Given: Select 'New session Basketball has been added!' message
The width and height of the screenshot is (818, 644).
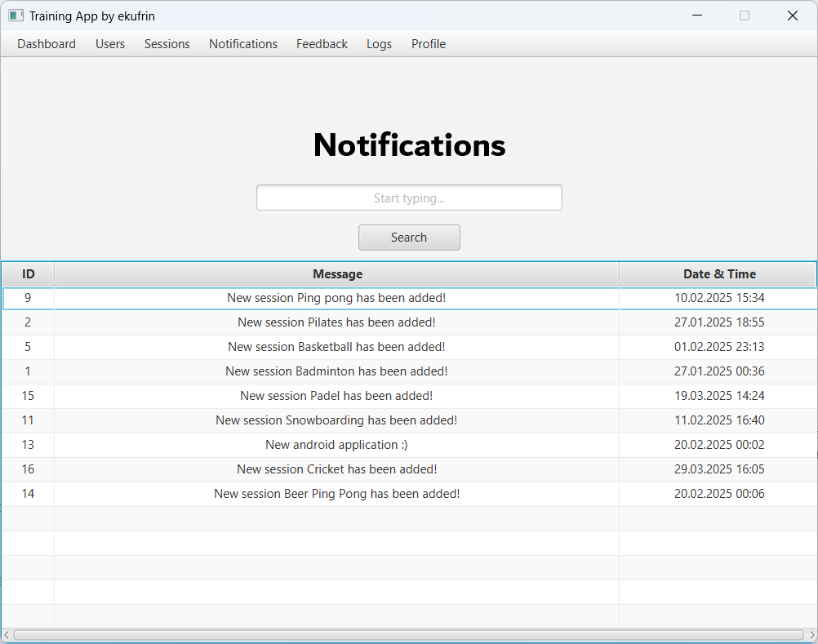Looking at the screenshot, I should 336,347.
